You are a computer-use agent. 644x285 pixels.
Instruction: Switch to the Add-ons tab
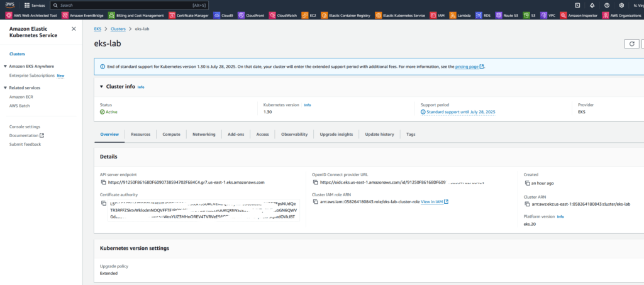click(x=236, y=134)
